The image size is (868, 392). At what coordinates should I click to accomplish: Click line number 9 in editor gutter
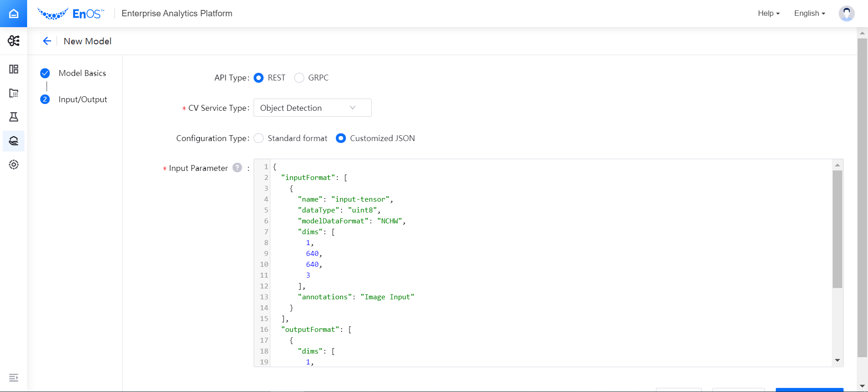point(266,254)
